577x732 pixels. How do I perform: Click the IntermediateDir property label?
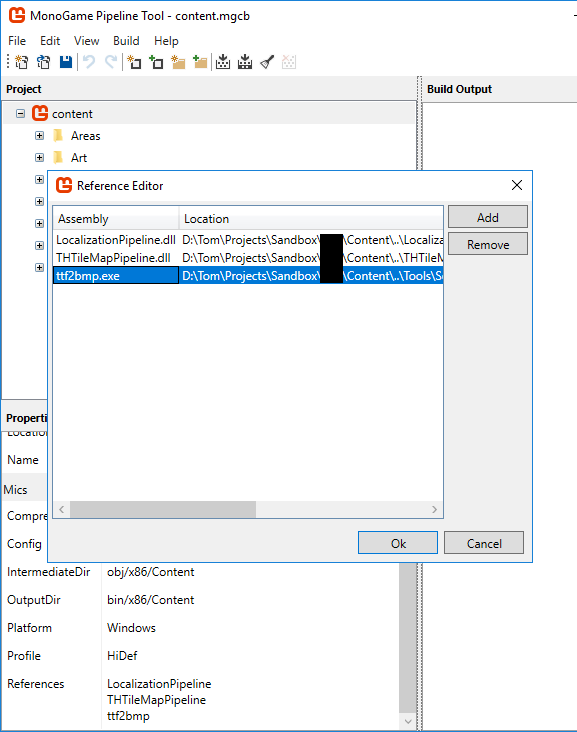pyautogui.click(x=49, y=572)
